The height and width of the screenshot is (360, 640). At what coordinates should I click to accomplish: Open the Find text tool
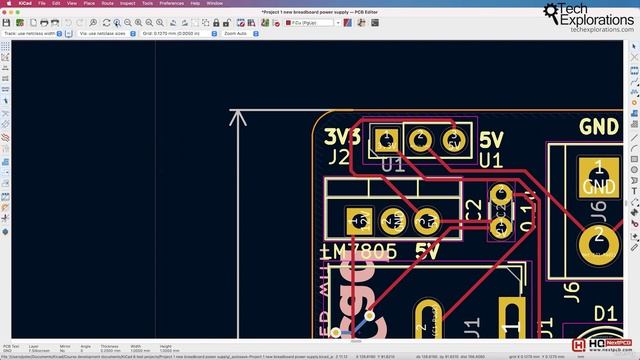93,23
